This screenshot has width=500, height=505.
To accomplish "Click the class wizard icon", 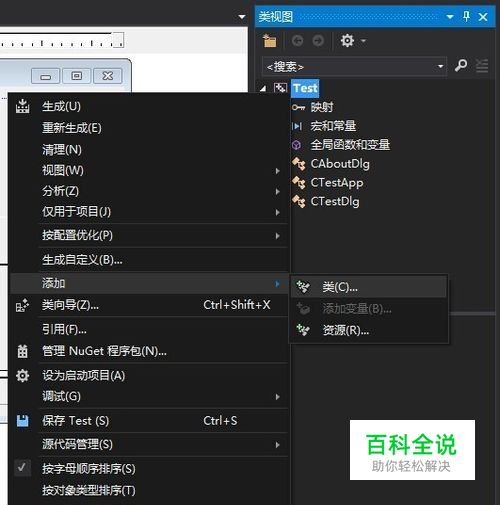I will [22, 305].
